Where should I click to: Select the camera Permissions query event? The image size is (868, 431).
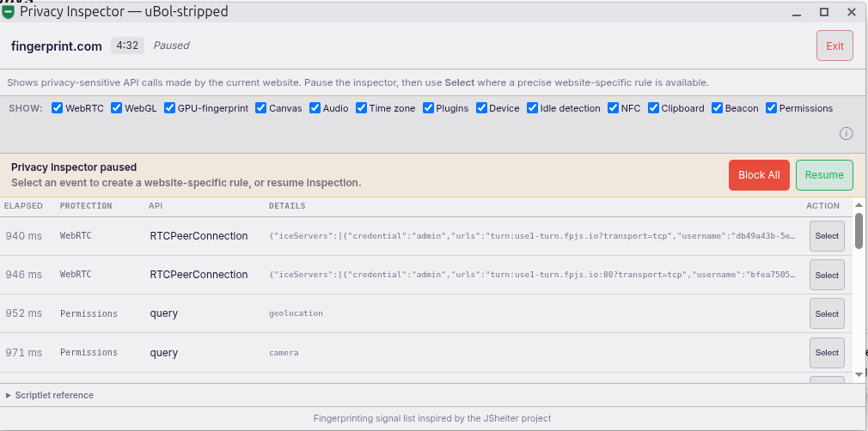827,352
